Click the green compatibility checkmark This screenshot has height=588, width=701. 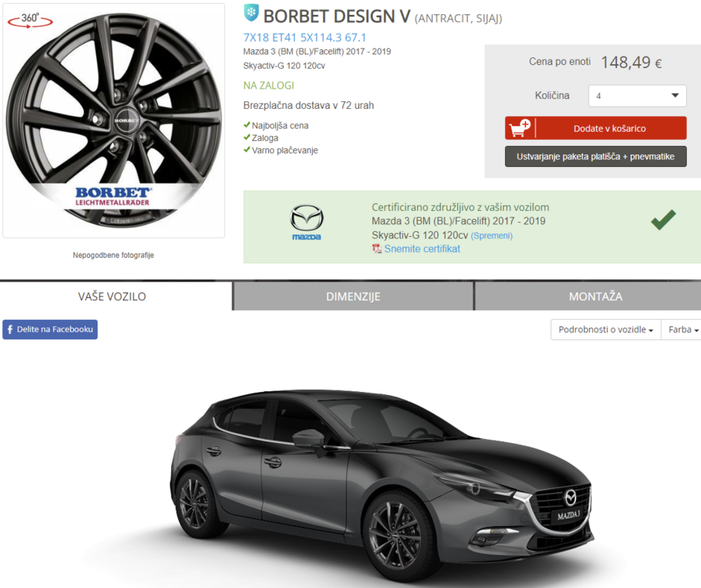(x=663, y=220)
